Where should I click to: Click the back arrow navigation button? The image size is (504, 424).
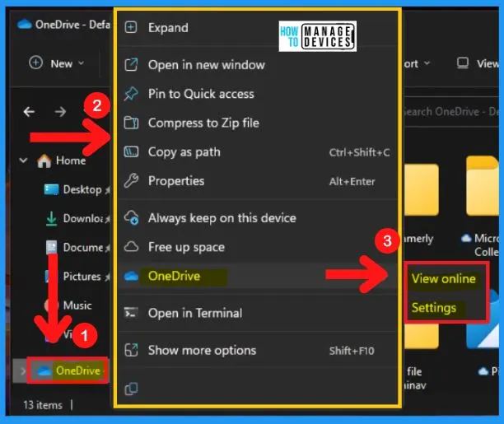29,112
